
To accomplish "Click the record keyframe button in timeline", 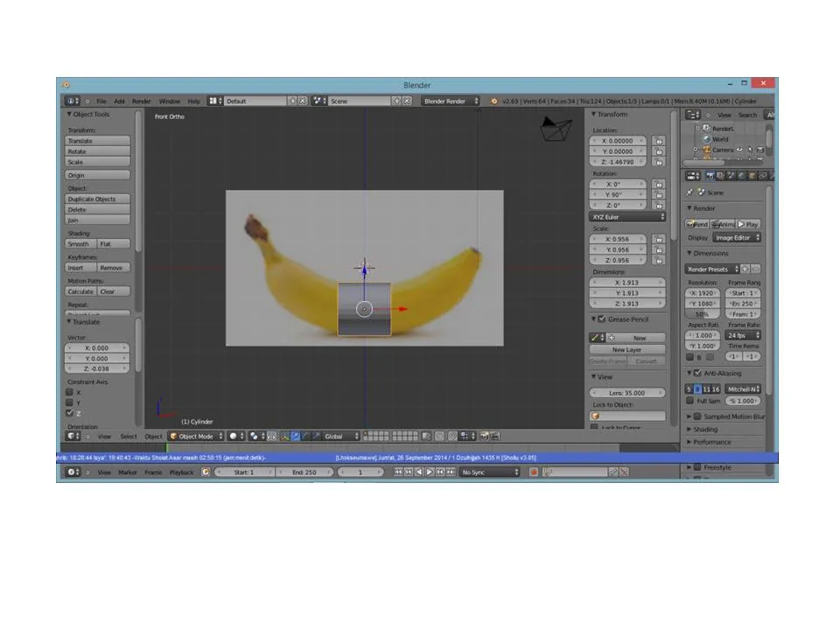I will pyautogui.click(x=534, y=472).
